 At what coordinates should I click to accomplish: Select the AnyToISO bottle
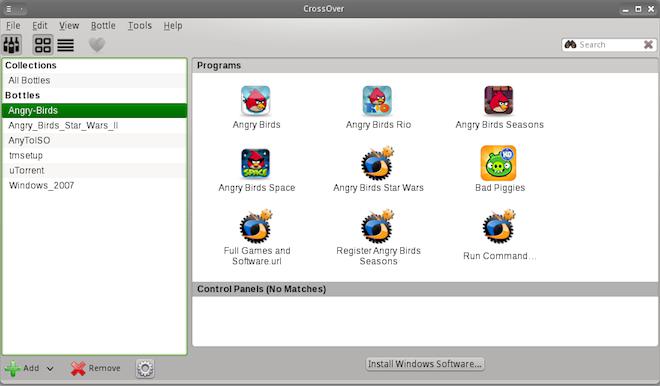click(x=94, y=141)
